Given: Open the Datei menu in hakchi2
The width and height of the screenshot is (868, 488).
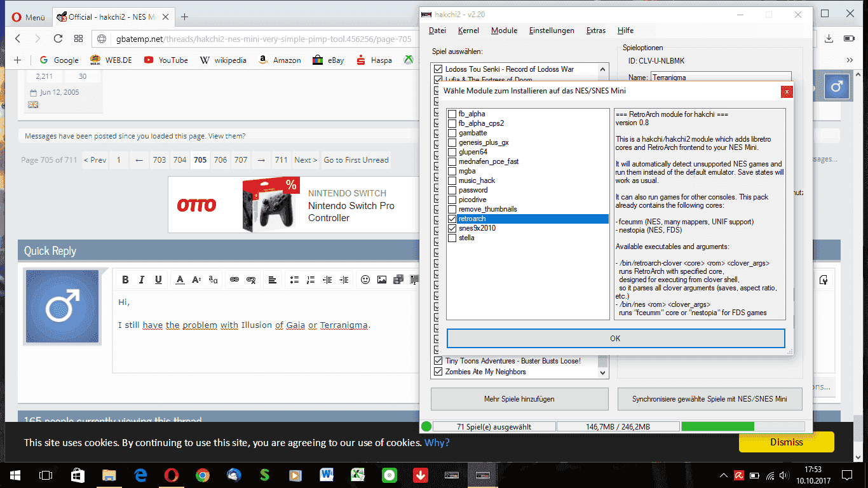Looking at the screenshot, I should [x=437, y=30].
